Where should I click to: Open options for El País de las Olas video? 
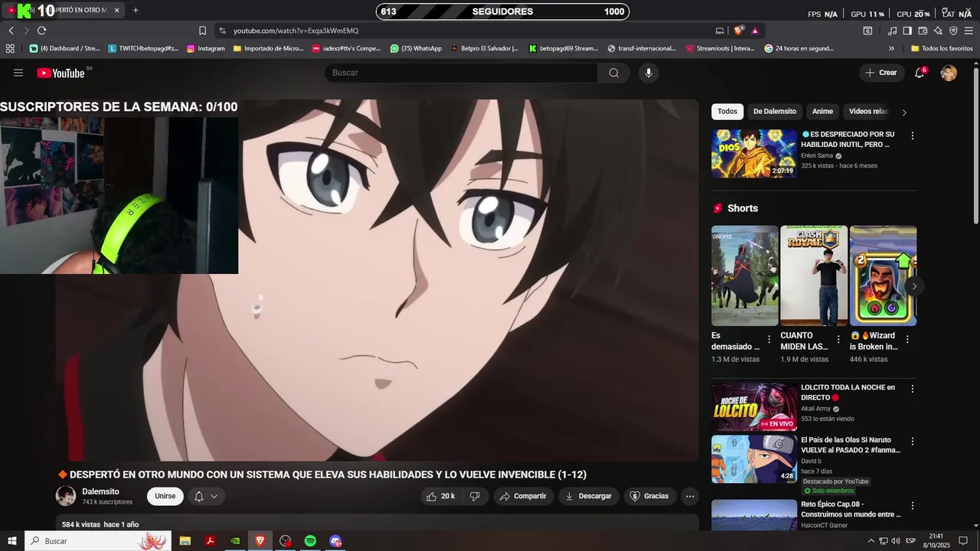(912, 442)
